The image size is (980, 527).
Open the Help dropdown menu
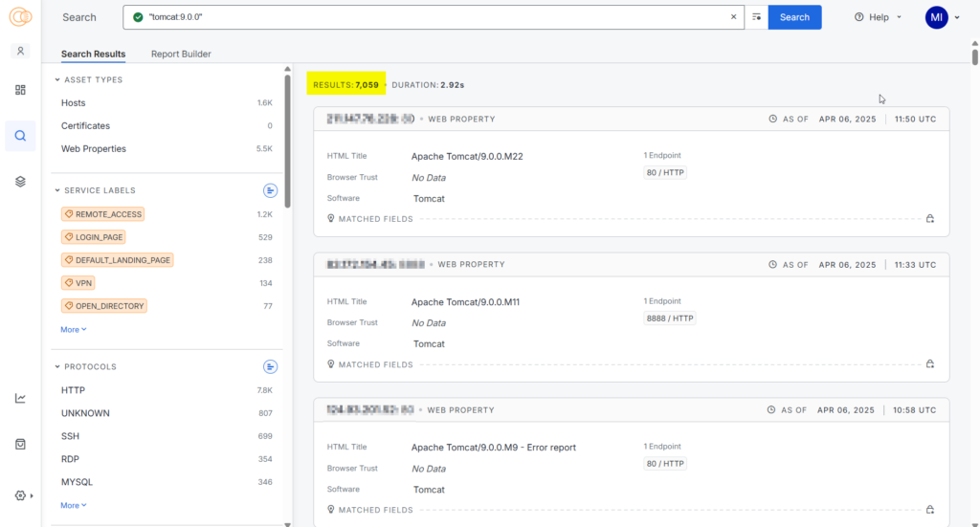pyautogui.click(x=878, y=17)
